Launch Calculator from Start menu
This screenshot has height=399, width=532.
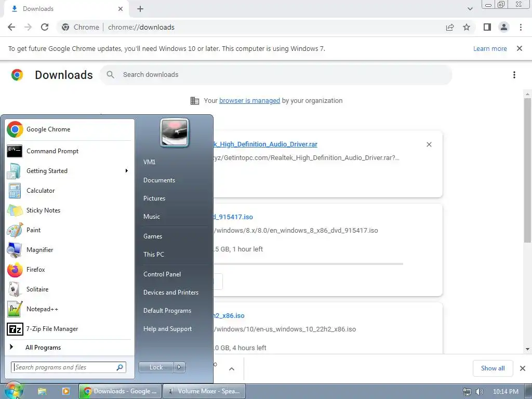(69, 190)
